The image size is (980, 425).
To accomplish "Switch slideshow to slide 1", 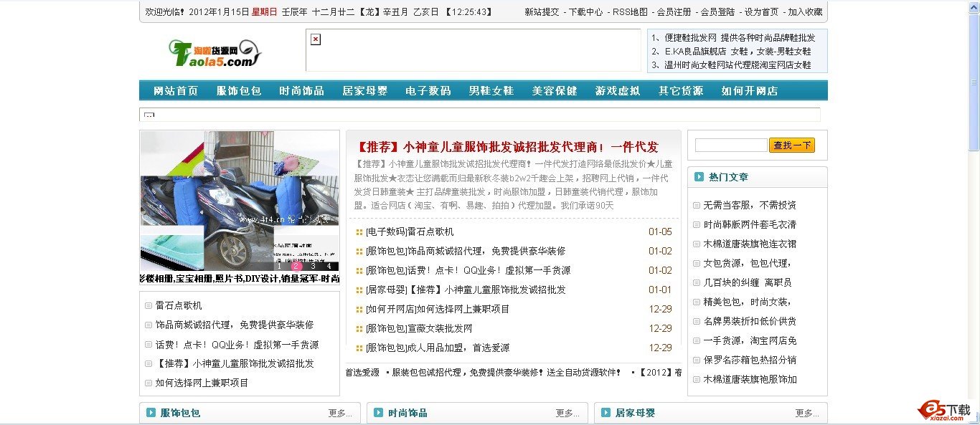I will (280, 266).
